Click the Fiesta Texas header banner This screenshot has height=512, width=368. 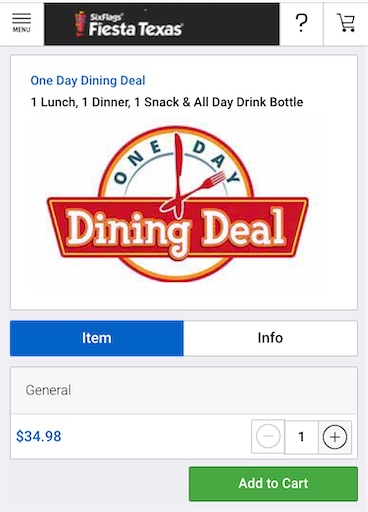click(x=162, y=24)
